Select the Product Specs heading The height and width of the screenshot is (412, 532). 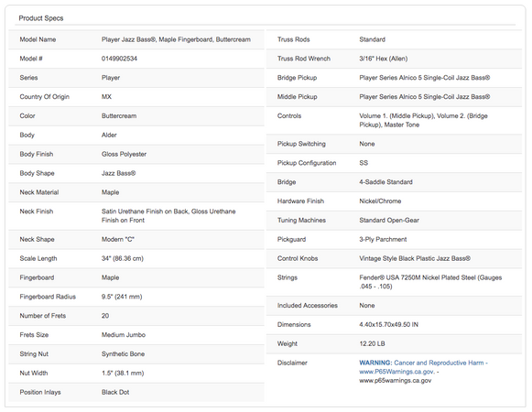point(41,18)
